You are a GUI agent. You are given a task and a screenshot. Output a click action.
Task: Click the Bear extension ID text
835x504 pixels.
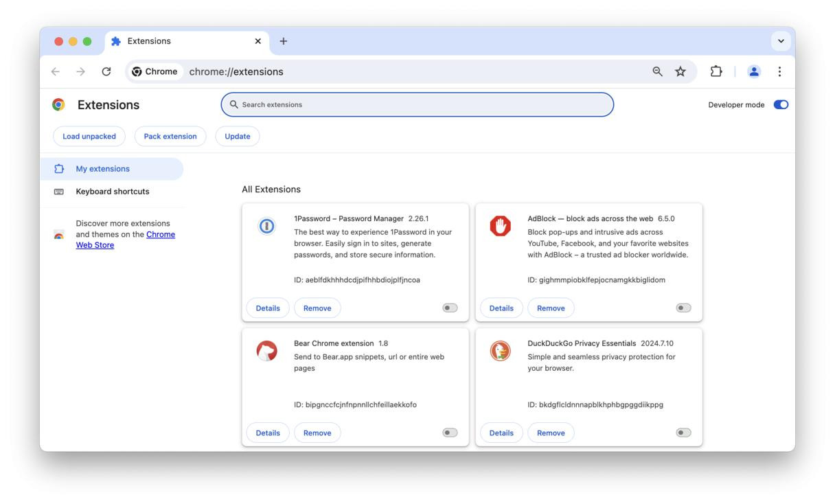[x=355, y=405]
